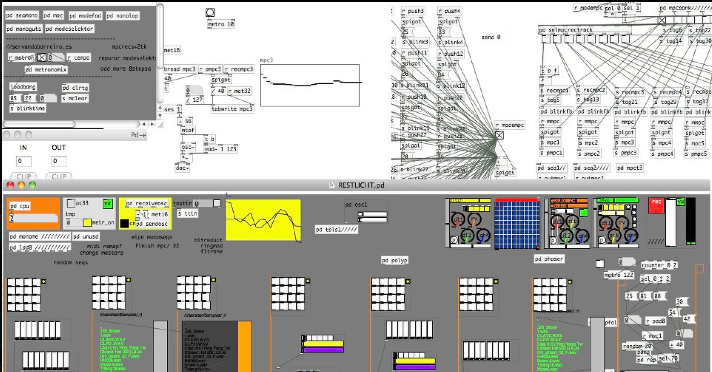This screenshot has height=372, width=712.
Task: Click the small toggle above metro 122
Action: point(600,263)
